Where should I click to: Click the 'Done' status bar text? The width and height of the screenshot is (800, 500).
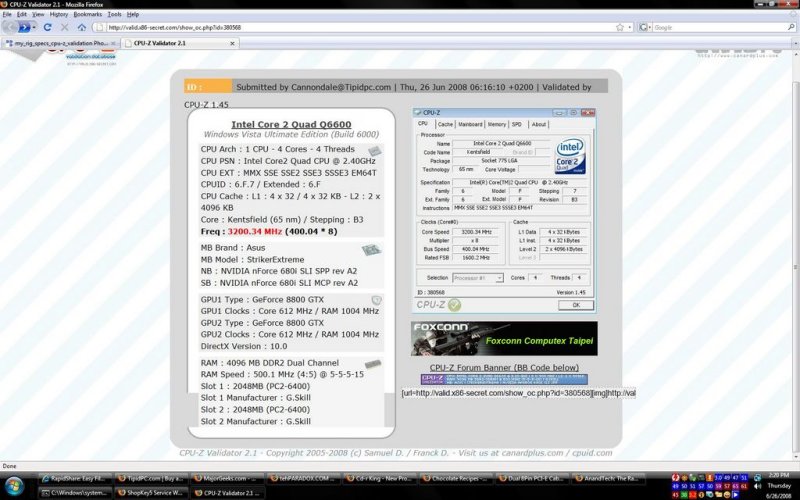(x=10, y=466)
